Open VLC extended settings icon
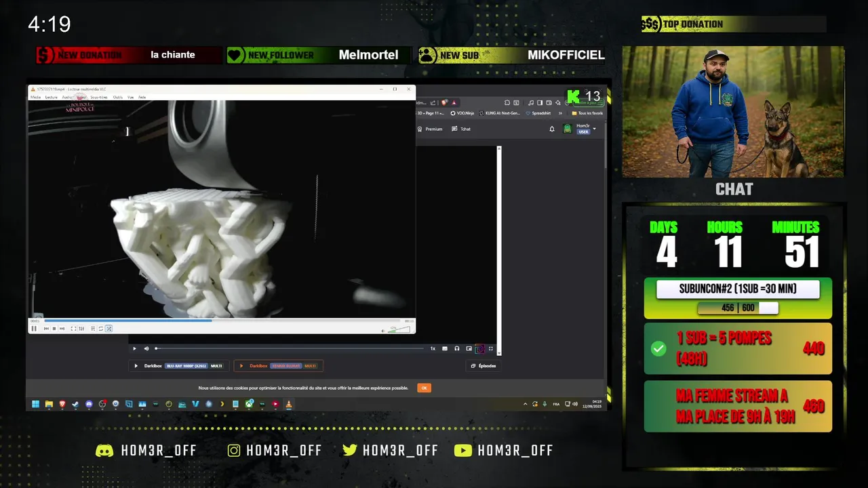The image size is (868, 488). (81, 329)
